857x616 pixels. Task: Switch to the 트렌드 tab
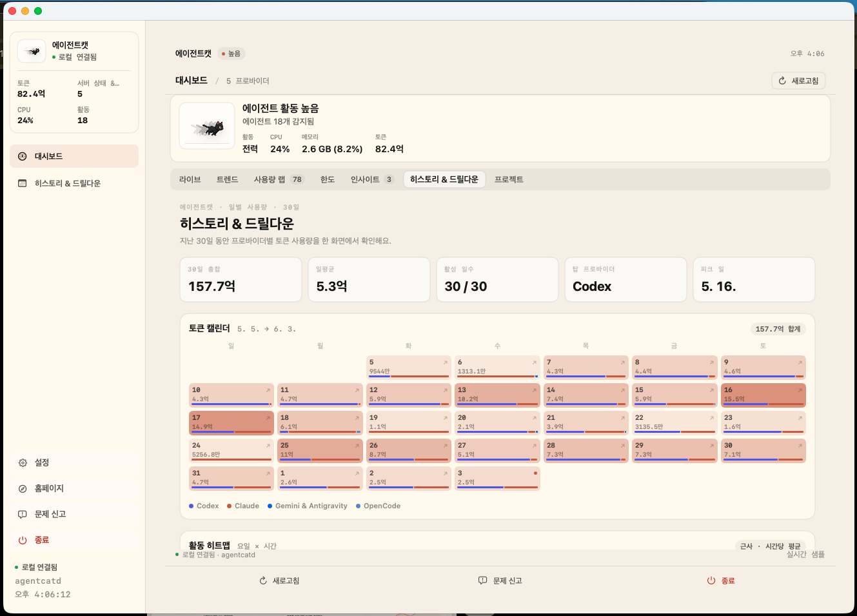click(228, 179)
